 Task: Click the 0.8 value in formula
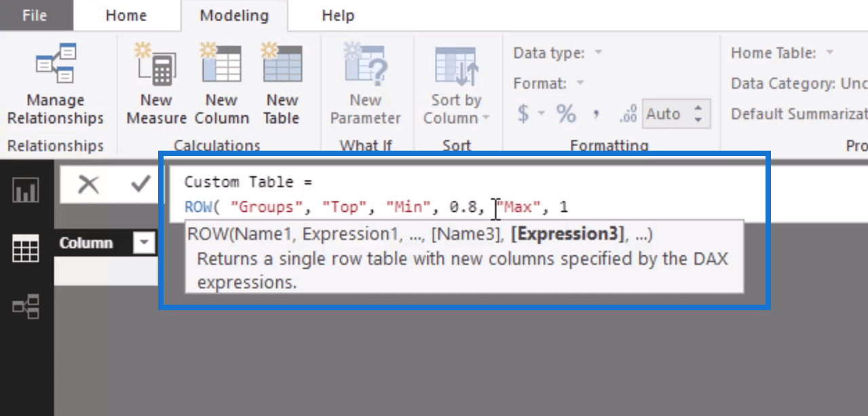tap(463, 207)
